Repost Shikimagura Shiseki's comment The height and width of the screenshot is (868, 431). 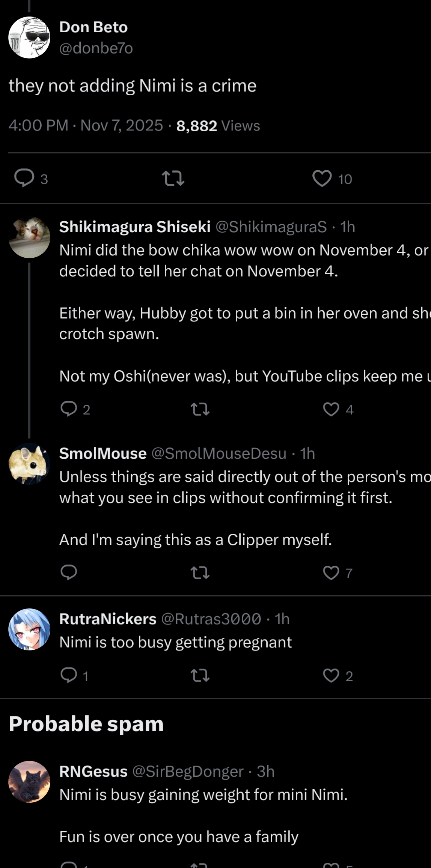coord(200,409)
